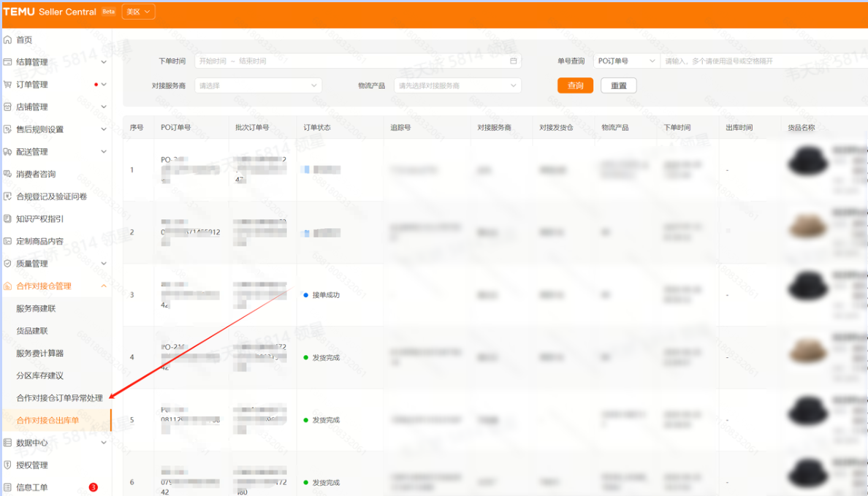Click the 店铺管理 shop icon
This screenshot has height=496, width=868.
pyautogui.click(x=8, y=107)
